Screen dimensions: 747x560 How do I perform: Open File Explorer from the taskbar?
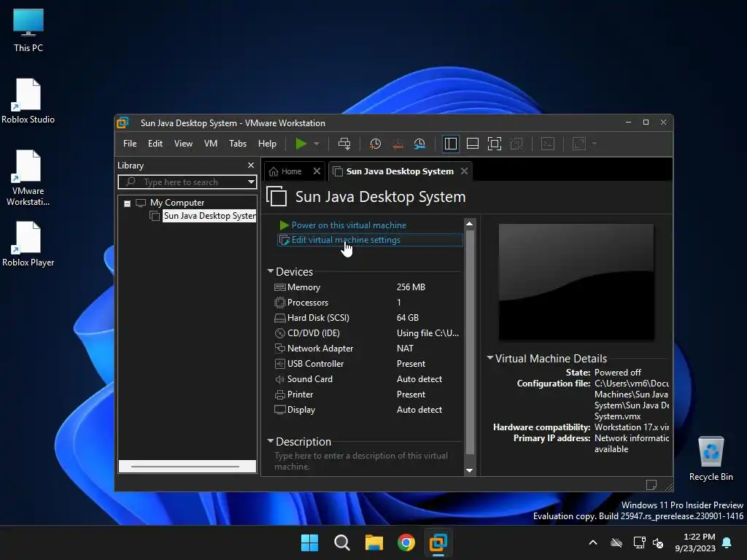pyautogui.click(x=374, y=542)
